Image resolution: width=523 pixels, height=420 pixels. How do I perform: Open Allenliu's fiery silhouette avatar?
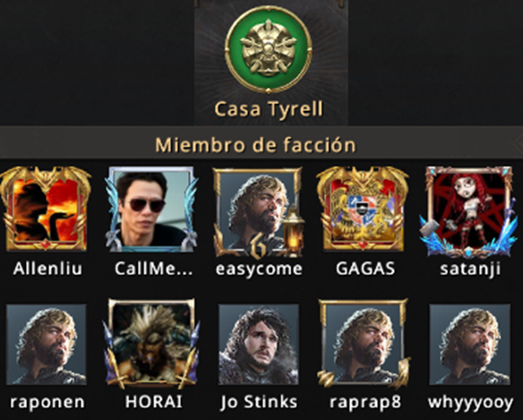[x=46, y=210]
